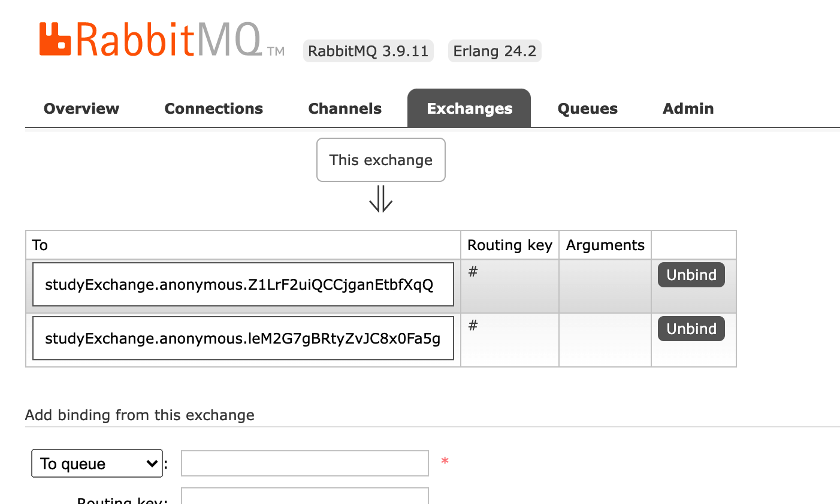
Task: Open the Overview tab
Action: (x=81, y=108)
